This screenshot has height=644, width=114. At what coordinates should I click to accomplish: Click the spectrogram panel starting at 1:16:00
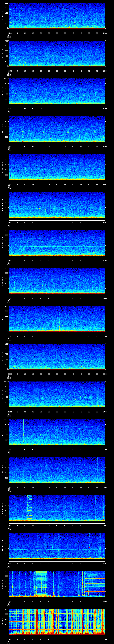click(57, 129)
